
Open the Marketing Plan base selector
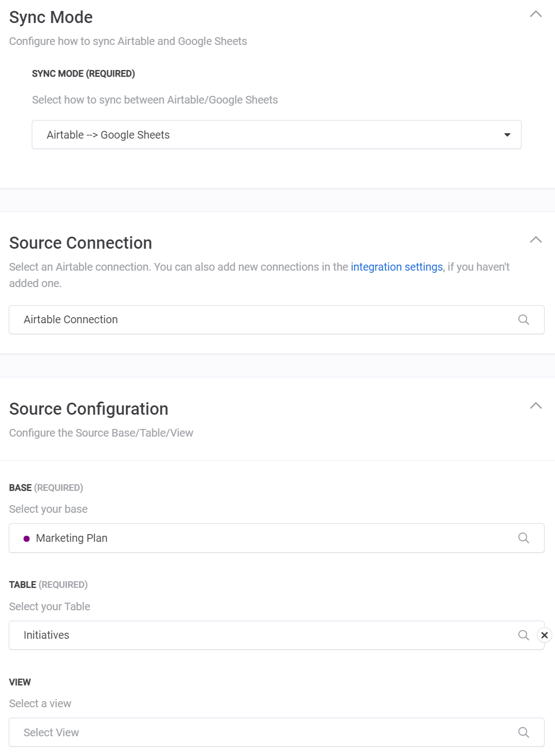[263, 538]
